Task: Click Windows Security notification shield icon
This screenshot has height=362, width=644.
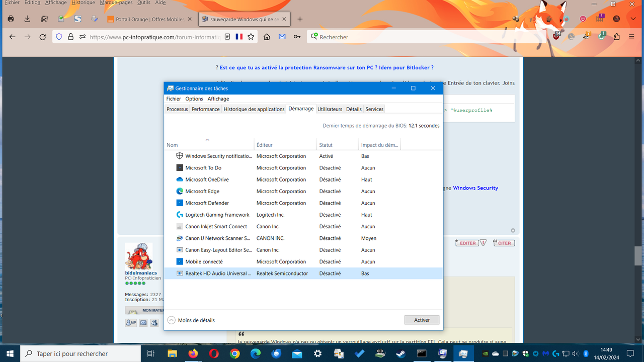Action: click(180, 156)
